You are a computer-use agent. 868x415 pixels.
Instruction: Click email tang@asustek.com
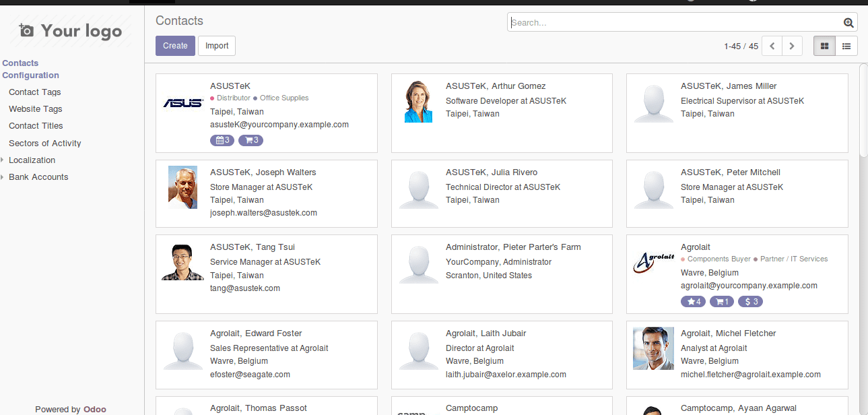point(245,288)
